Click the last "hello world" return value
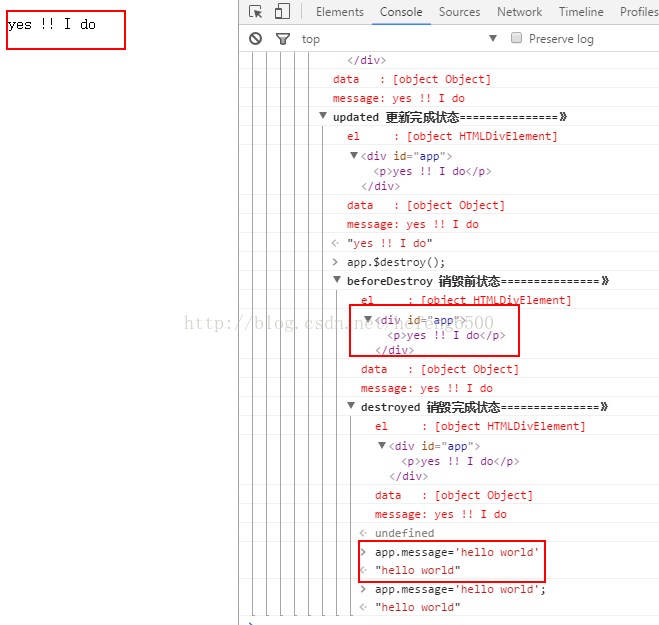The height and width of the screenshot is (625, 659). [x=418, y=607]
